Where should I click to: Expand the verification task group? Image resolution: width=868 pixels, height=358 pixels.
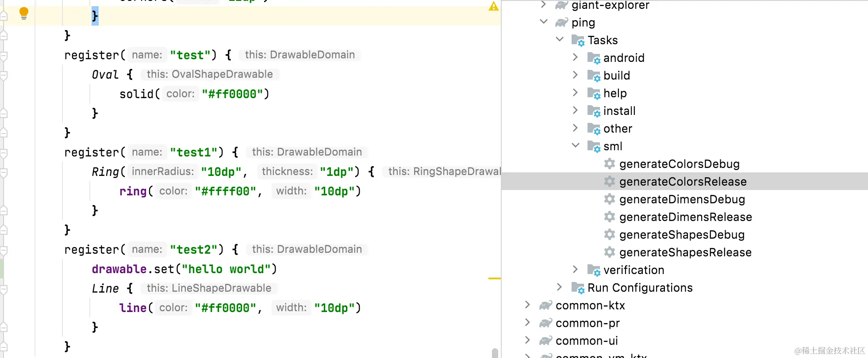tap(575, 269)
